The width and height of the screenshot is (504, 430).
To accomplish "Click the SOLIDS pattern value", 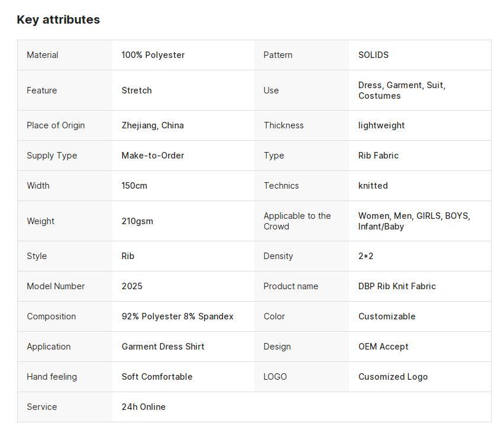I will click(x=373, y=55).
